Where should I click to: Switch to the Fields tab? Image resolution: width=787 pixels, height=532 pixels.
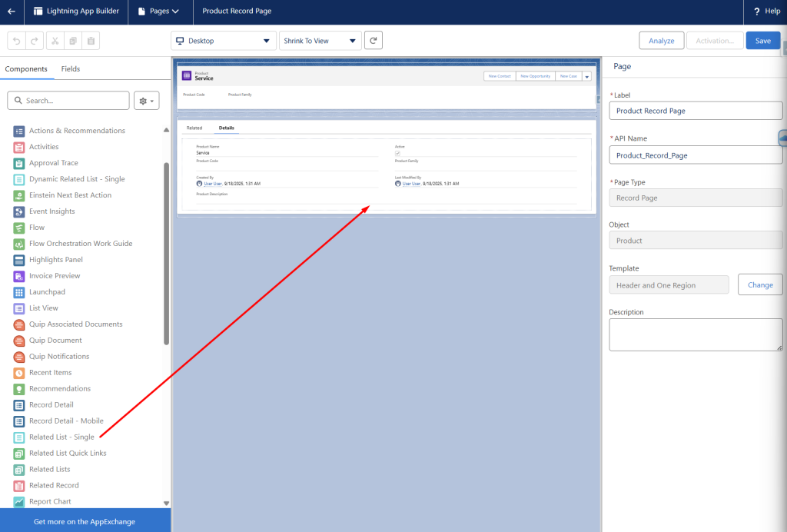(x=71, y=69)
